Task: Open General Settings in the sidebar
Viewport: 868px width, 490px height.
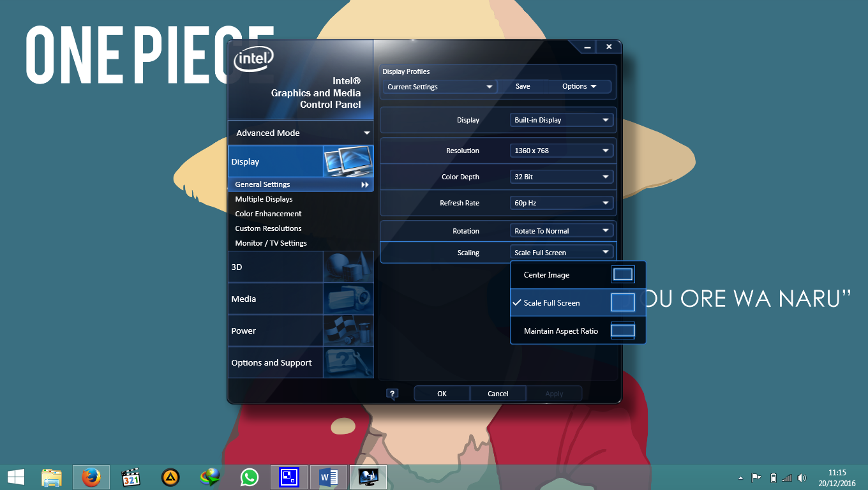Action: [x=301, y=184]
